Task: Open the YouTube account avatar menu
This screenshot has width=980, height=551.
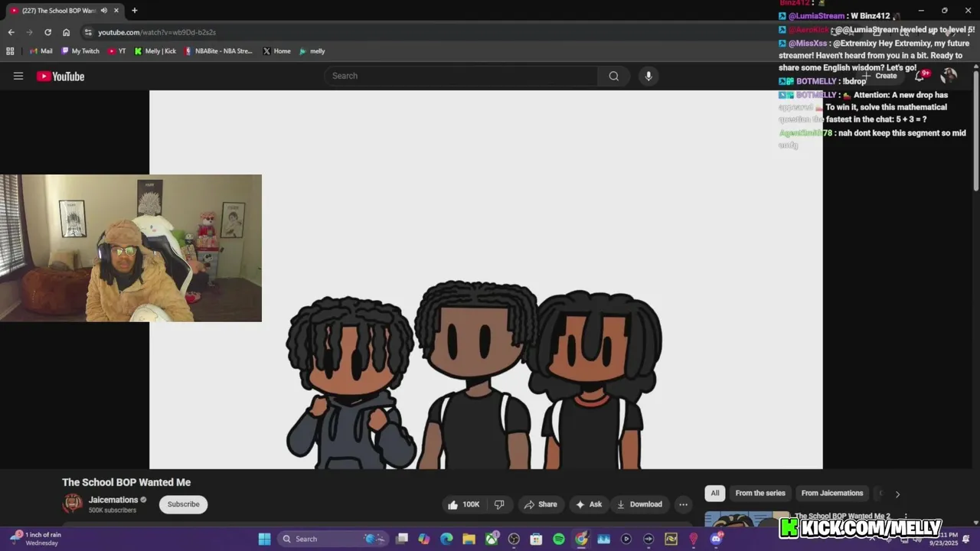Action: 949,75
